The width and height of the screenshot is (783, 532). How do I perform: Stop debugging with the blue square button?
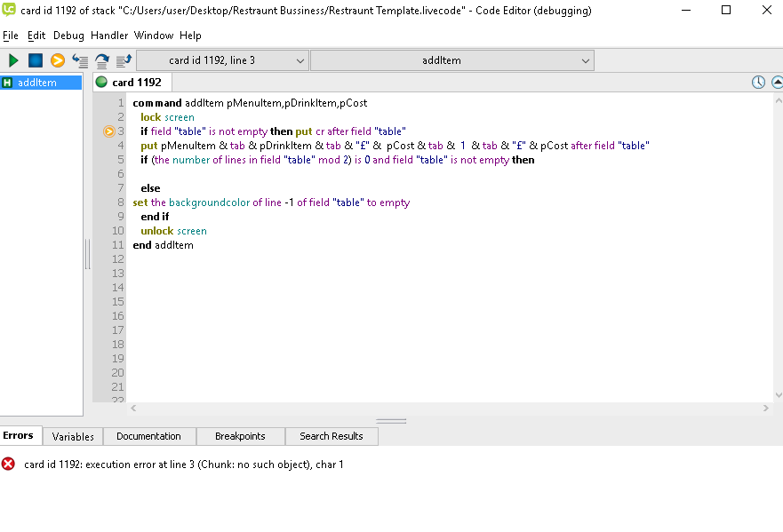pos(36,60)
